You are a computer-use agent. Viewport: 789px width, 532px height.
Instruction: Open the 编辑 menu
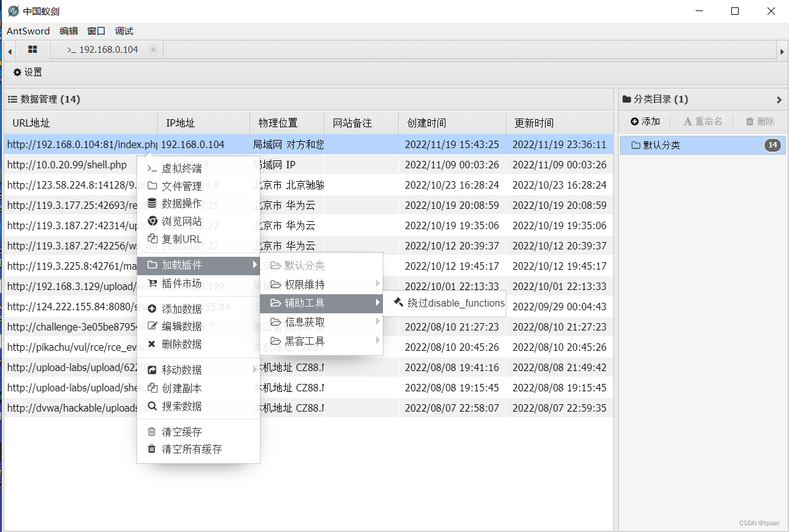[x=69, y=31]
